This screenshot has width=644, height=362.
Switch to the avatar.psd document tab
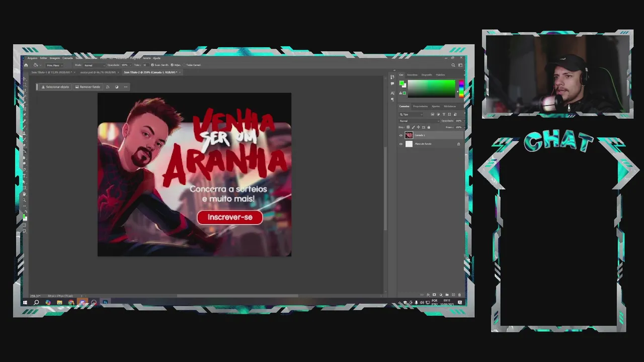tap(98, 72)
